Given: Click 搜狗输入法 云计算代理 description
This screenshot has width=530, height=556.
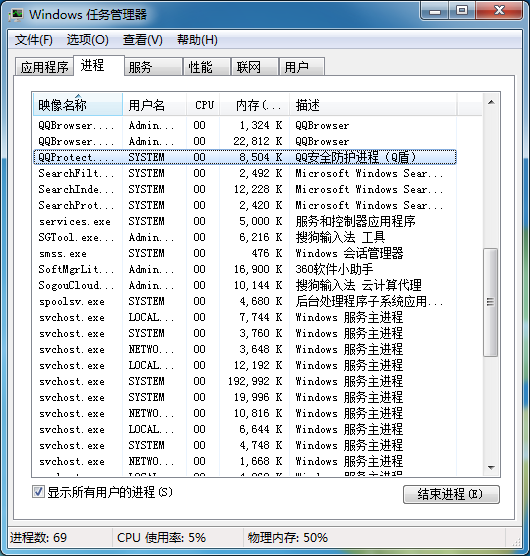Looking at the screenshot, I should coord(358,285).
